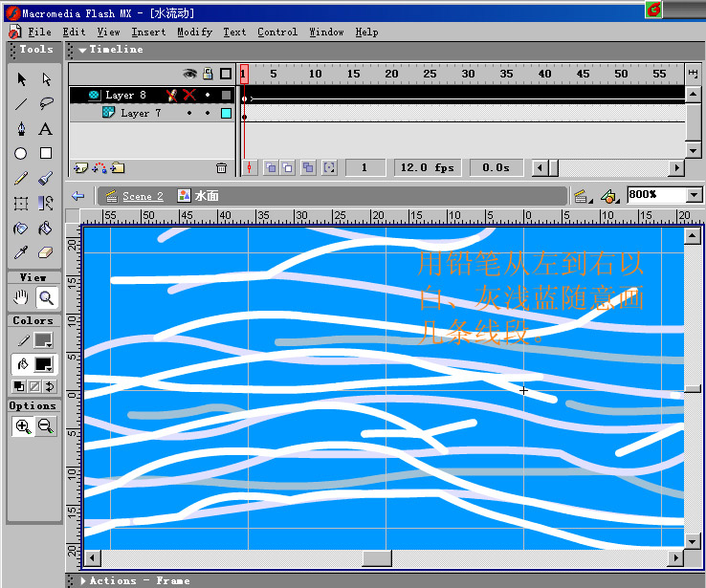Toggle lock on Layer 8

click(208, 95)
